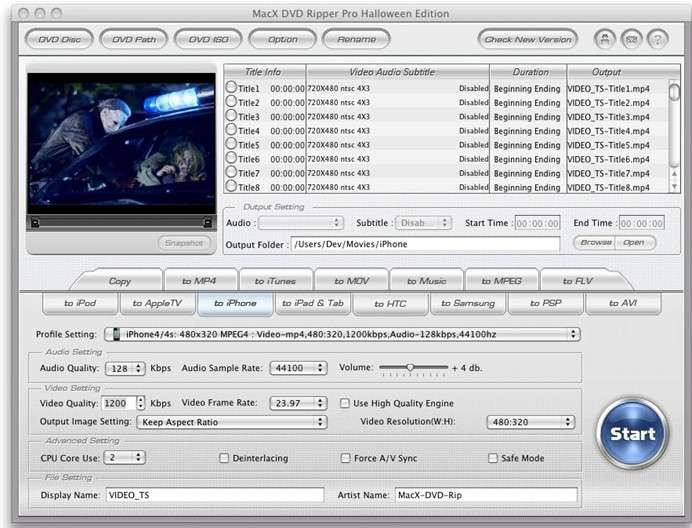Select the Title3 radio button

point(231,115)
